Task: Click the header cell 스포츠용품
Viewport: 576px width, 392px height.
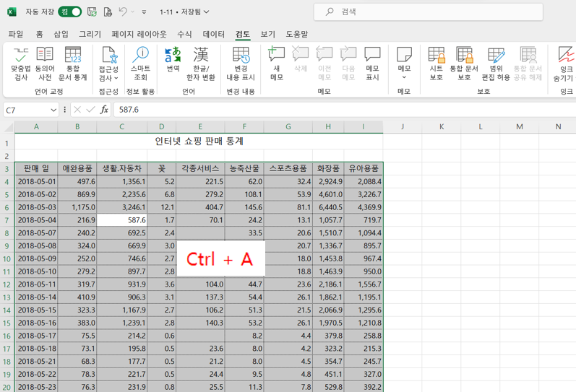Action: pos(288,168)
